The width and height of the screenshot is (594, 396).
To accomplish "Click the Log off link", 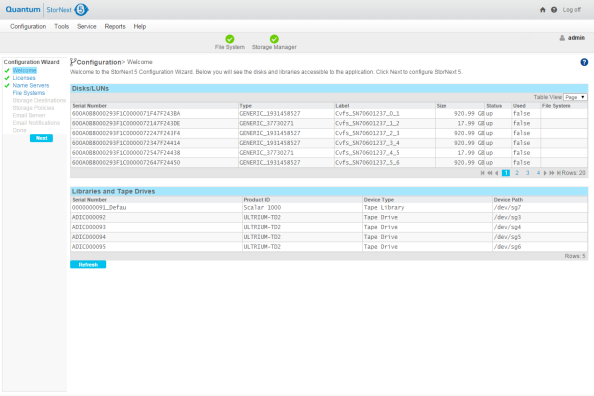I will (x=571, y=10).
